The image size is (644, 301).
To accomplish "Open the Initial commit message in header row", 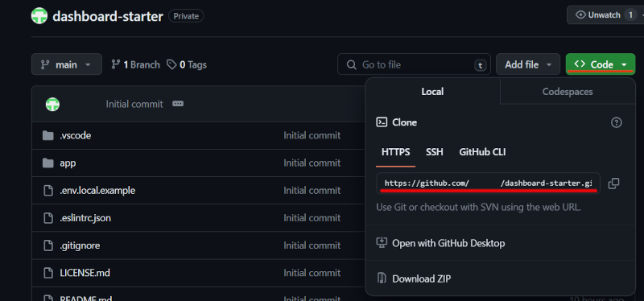I will point(134,105).
